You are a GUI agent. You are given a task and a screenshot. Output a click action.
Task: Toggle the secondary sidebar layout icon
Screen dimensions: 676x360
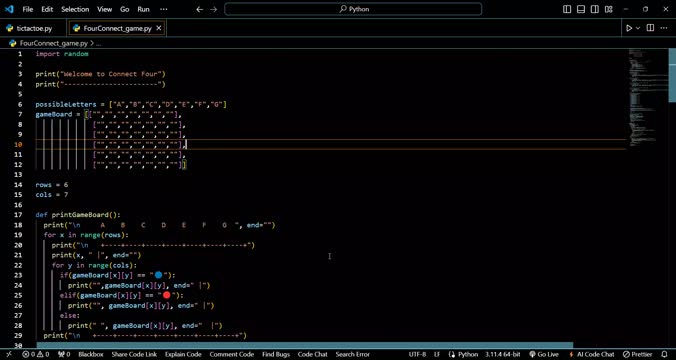pos(595,9)
